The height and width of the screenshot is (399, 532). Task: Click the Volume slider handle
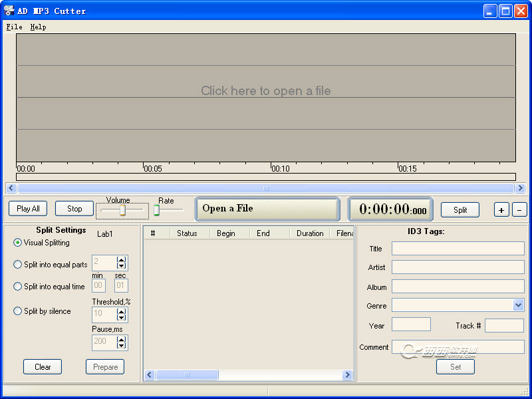pyautogui.click(x=122, y=210)
